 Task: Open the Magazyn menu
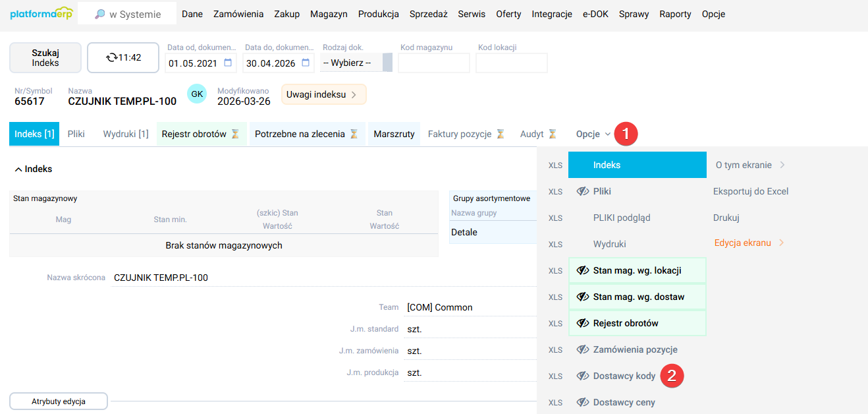[x=328, y=13]
